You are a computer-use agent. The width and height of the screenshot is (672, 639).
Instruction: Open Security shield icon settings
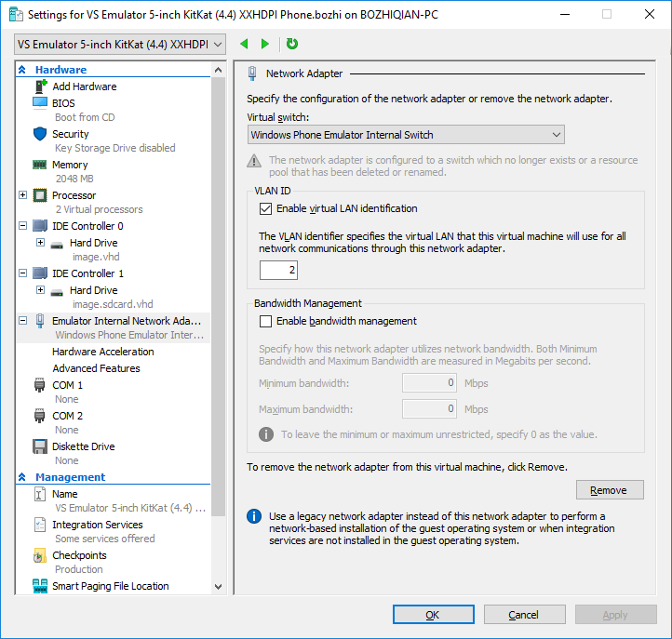40,134
